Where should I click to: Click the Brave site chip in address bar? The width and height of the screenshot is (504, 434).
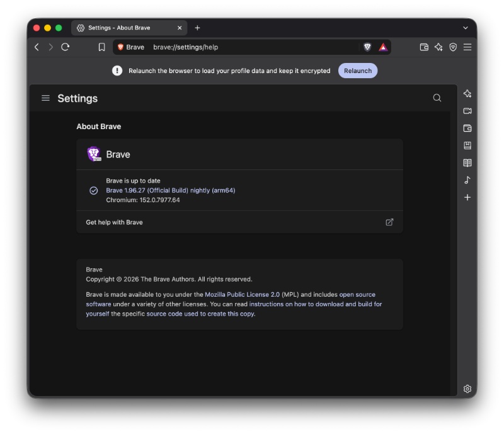point(131,47)
